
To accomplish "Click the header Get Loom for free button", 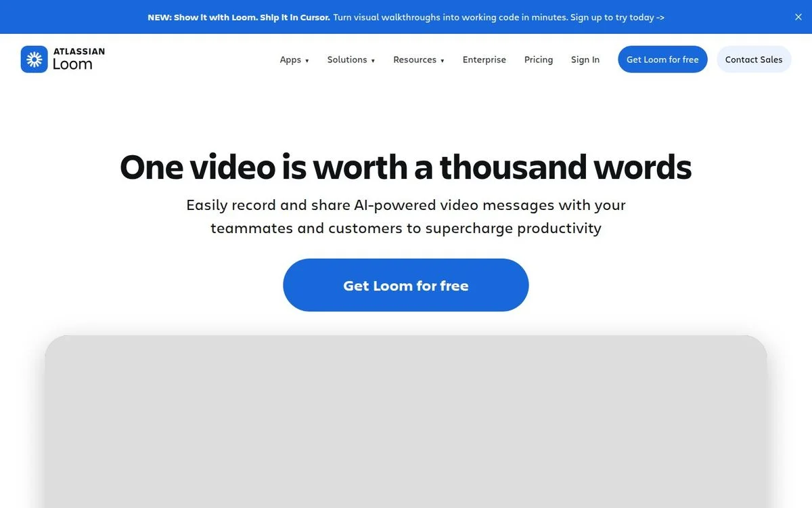I will pyautogui.click(x=662, y=60).
